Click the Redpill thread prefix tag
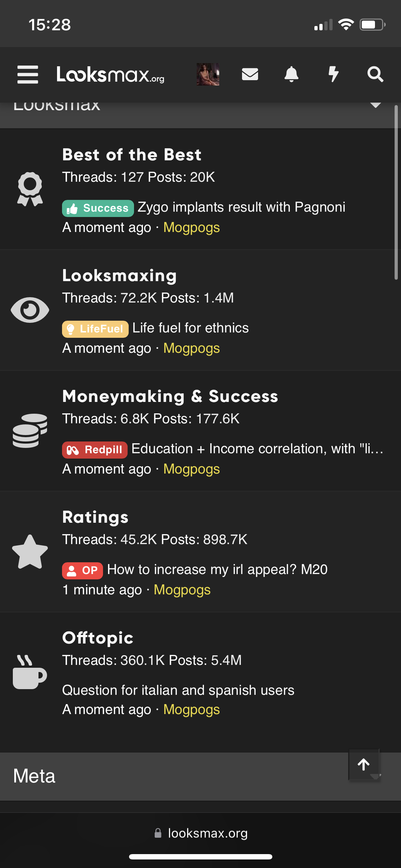 pyautogui.click(x=95, y=450)
